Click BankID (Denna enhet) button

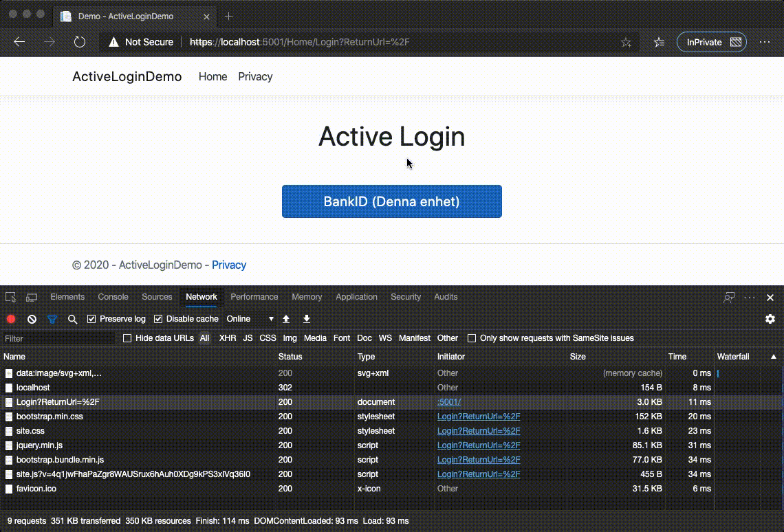pos(391,201)
